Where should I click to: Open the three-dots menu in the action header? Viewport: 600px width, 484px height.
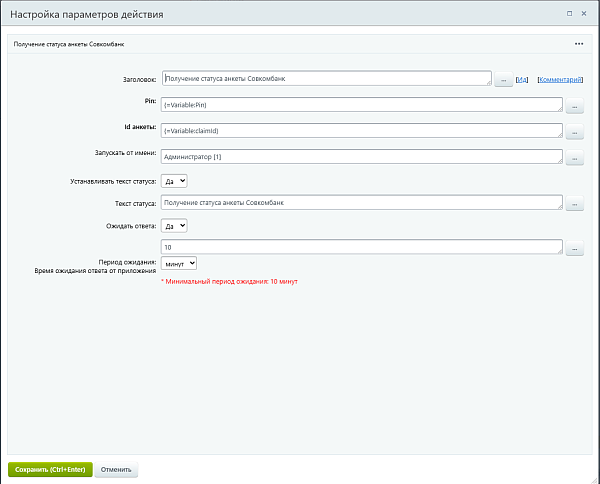click(579, 44)
